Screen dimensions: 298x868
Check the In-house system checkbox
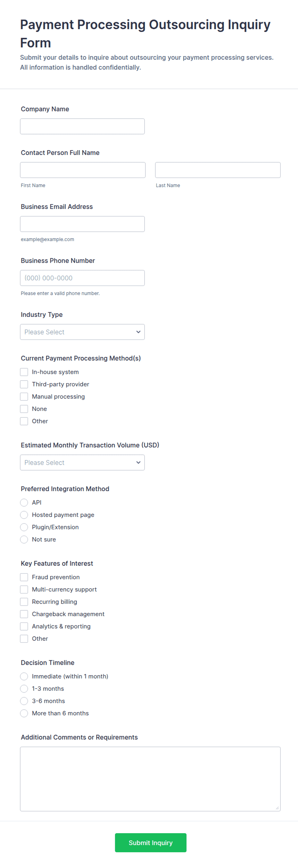[24, 372]
